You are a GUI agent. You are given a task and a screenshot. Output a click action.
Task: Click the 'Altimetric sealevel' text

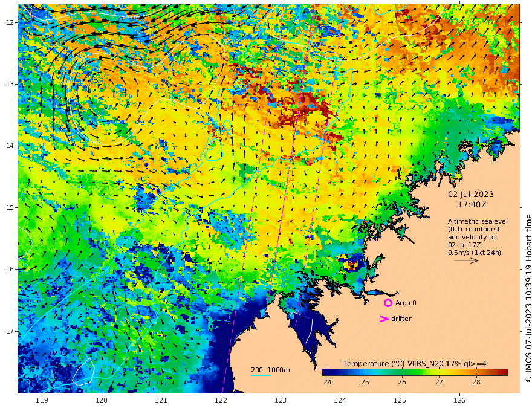click(478, 221)
